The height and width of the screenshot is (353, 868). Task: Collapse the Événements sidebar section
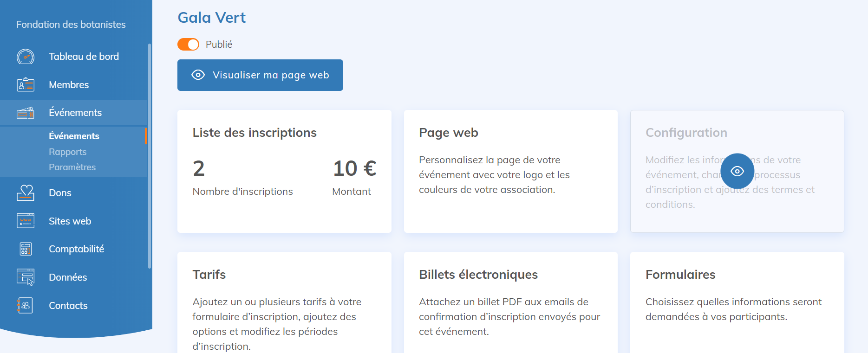tap(75, 113)
